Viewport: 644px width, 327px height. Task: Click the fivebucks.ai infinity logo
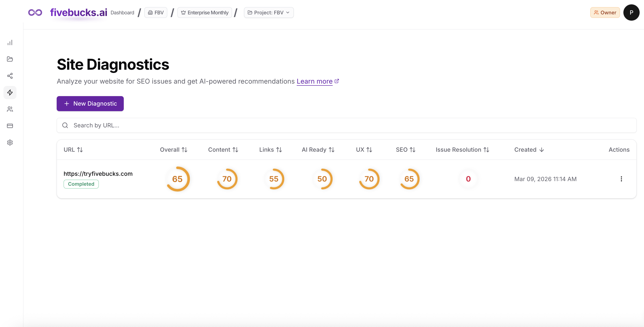[35, 13]
